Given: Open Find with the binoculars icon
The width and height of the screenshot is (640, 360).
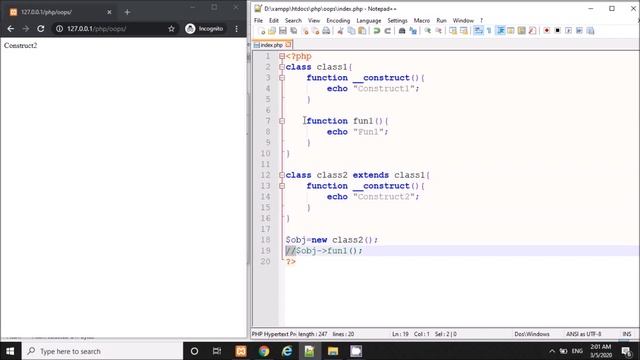Looking at the screenshot, I should tap(402, 31).
